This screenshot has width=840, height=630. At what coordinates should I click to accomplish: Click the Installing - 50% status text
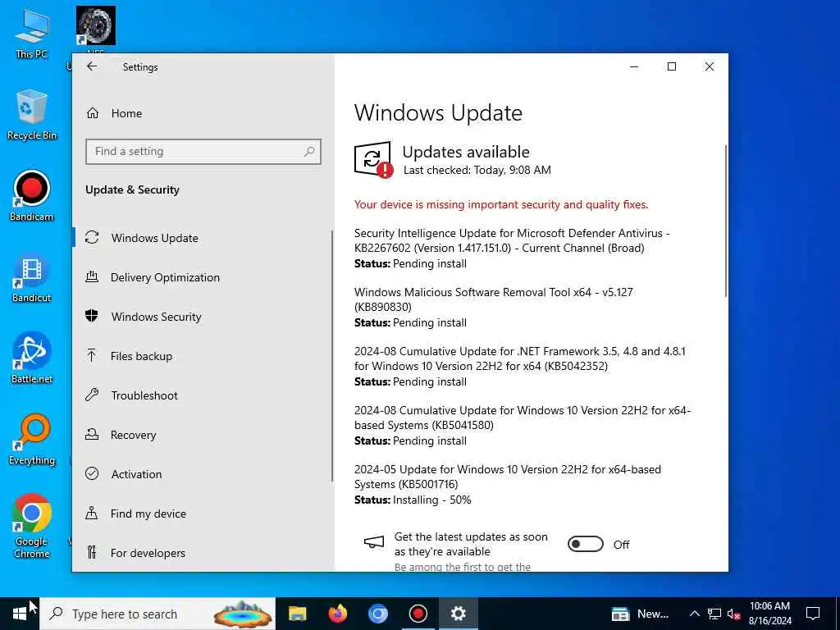click(431, 500)
